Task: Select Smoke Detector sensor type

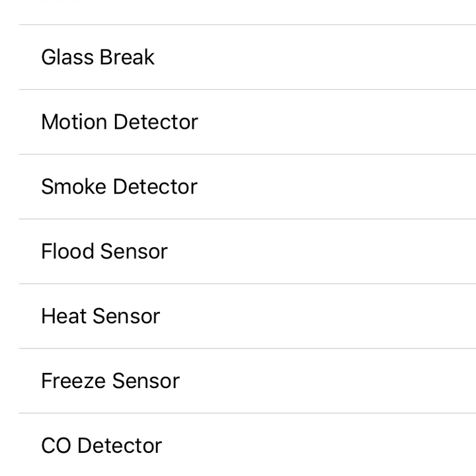Action: tap(238, 186)
